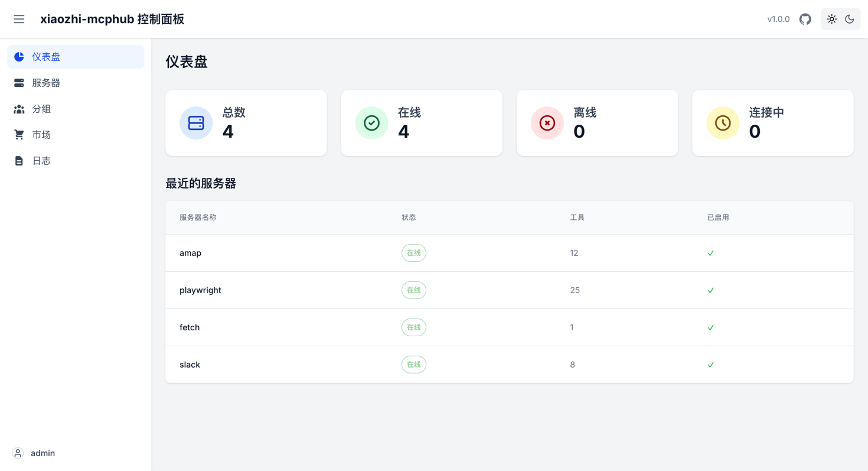Screen dimensions: 868x471
Task: Click the total servers blue icon
Action: 196,123
